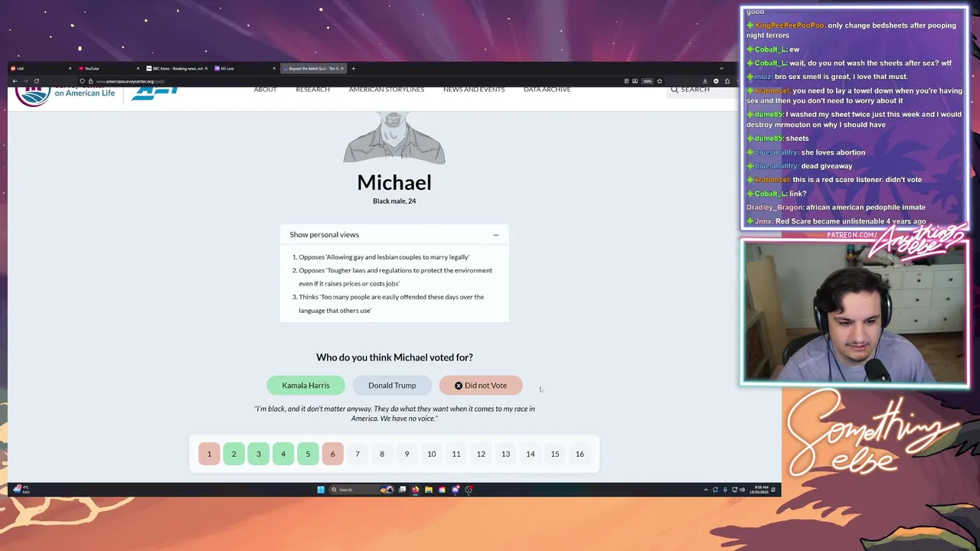The width and height of the screenshot is (980, 551).
Task: Click the page zoom level indicator
Action: 647,81
